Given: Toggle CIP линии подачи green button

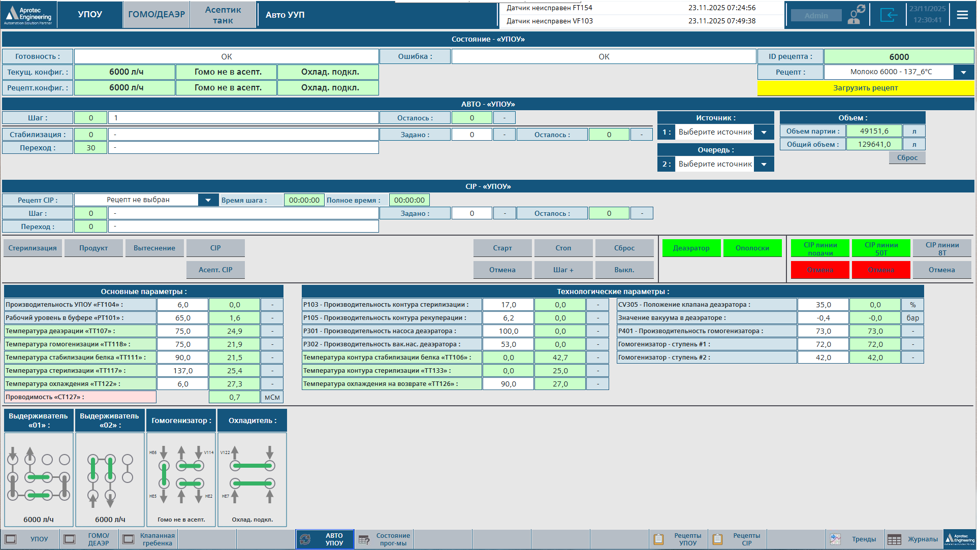Looking at the screenshot, I should pos(820,248).
